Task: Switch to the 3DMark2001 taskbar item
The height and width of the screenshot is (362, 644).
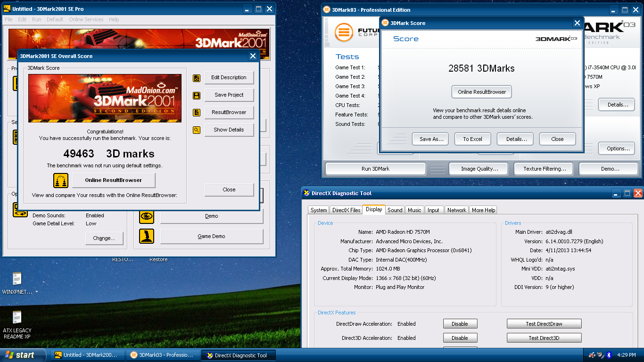Action: click(x=87, y=355)
